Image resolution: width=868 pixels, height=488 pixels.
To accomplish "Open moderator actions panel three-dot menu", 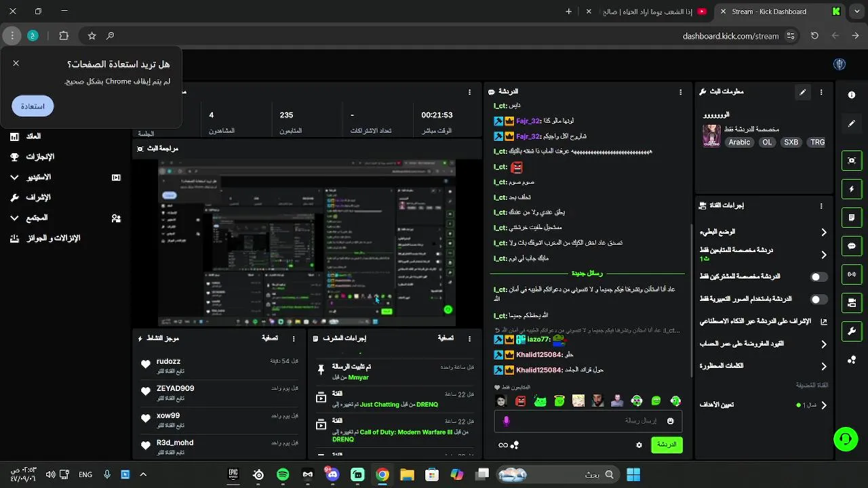I will tap(470, 338).
